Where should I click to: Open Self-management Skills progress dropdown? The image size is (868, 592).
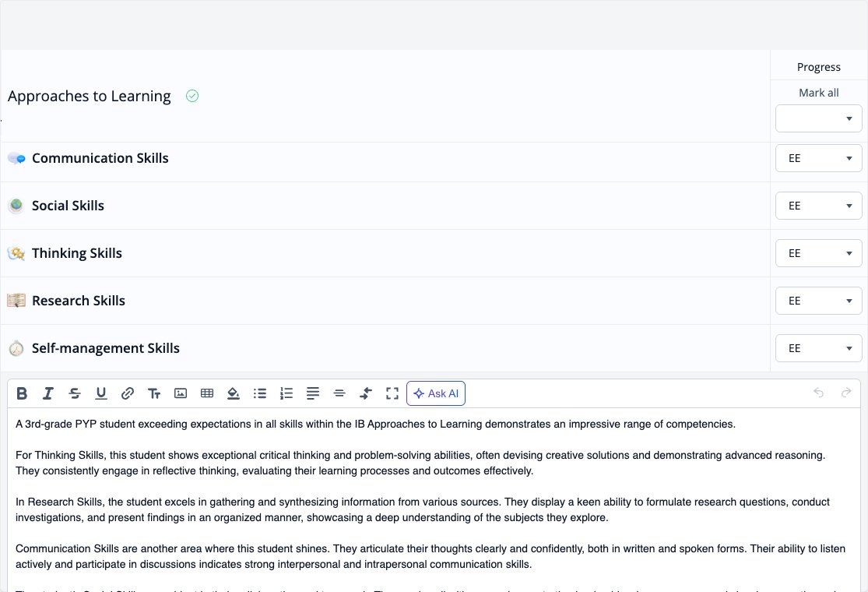click(819, 348)
